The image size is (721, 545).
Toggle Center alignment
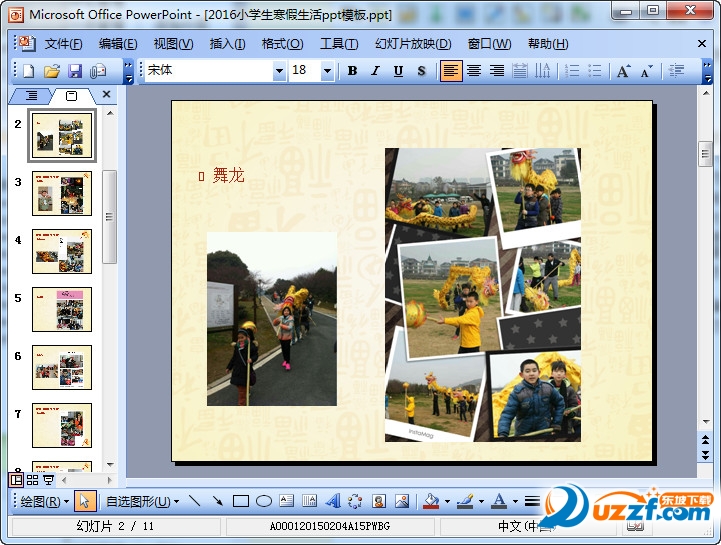474,71
